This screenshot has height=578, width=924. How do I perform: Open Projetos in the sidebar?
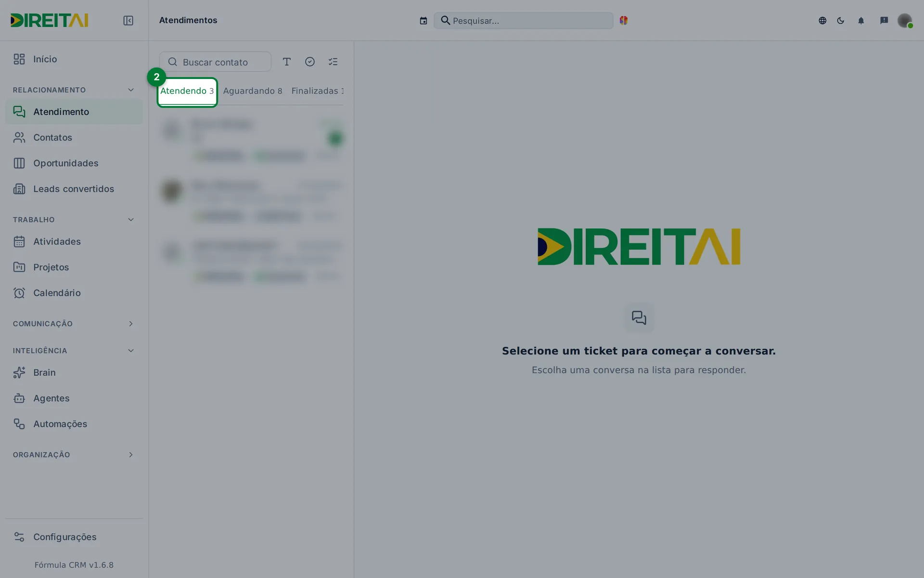74,267
